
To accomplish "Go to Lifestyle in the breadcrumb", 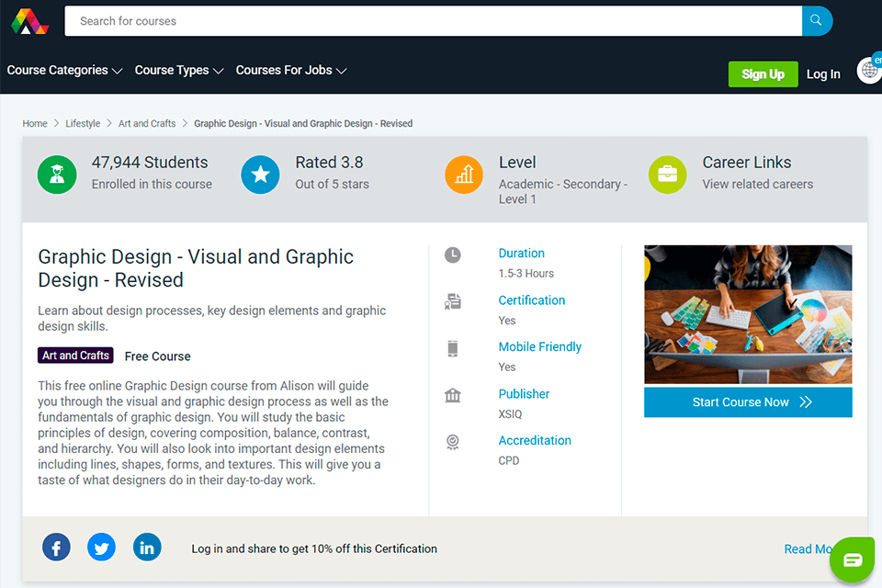I will click(x=83, y=123).
